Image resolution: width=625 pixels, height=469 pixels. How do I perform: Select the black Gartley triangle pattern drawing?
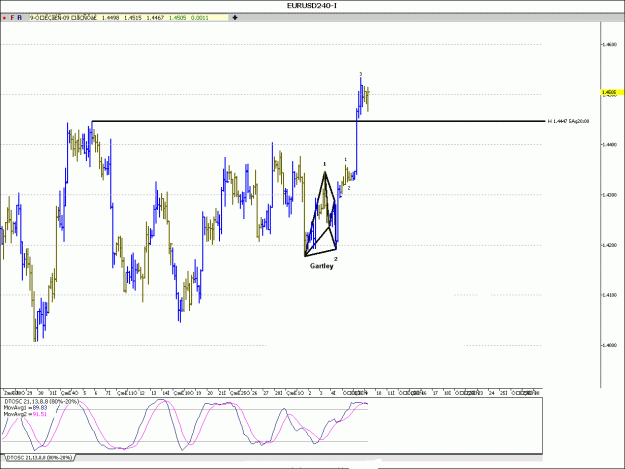(x=321, y=214)
